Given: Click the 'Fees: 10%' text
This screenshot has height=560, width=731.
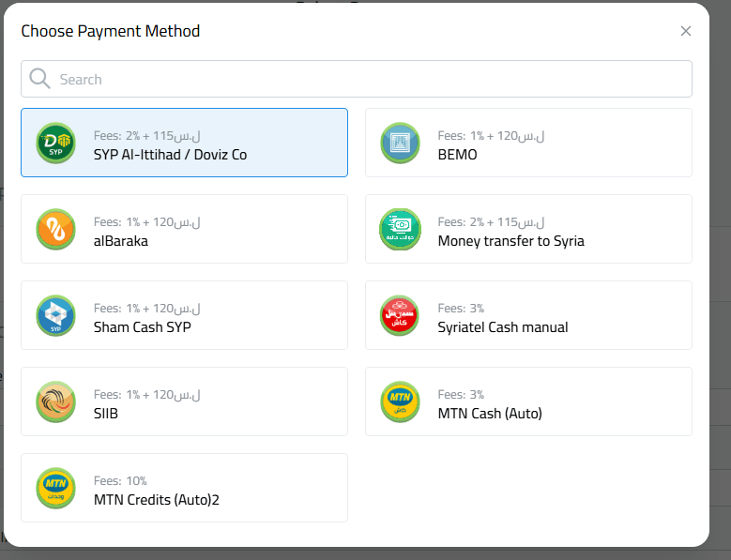Looking at the screenshot, I should click(120, 481).
